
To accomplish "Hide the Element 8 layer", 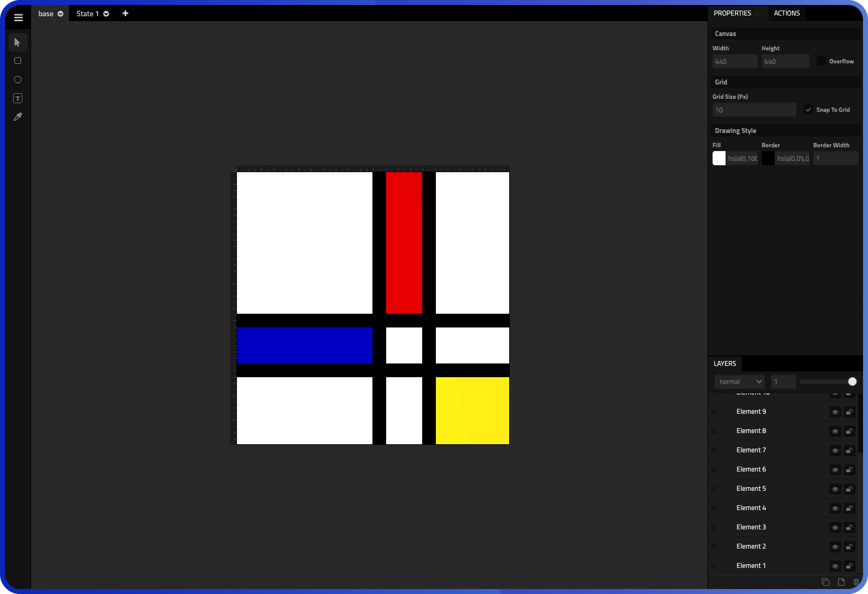I will click(835, 431).
